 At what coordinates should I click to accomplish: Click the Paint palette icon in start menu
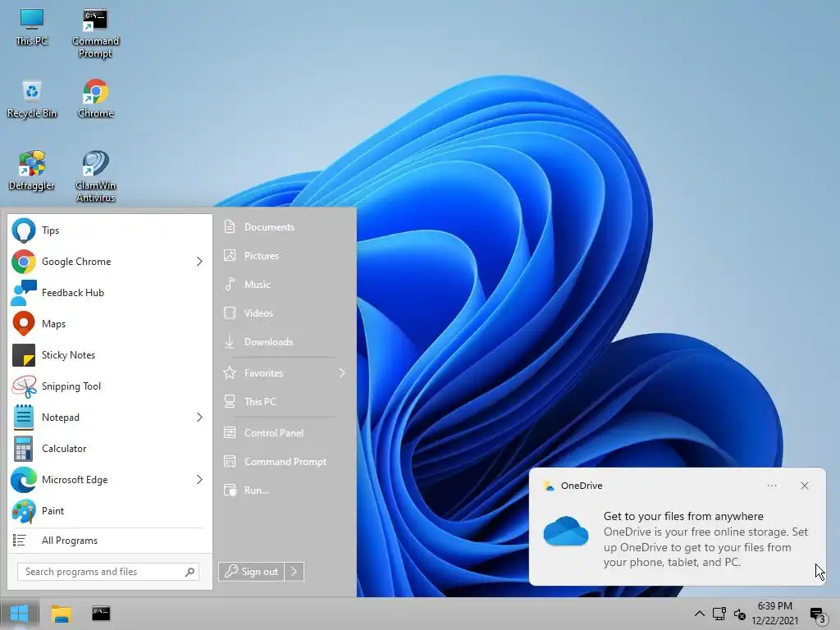pos(24,510)
